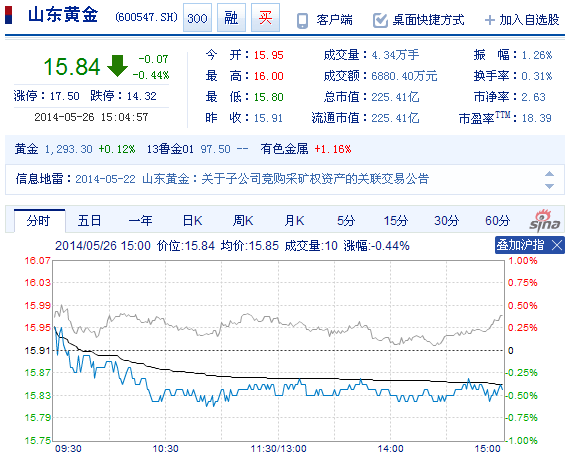565x456 pixels.
Task: Click the news scroll up arrow
Action: pyautogui.click(x=550, y=174)
